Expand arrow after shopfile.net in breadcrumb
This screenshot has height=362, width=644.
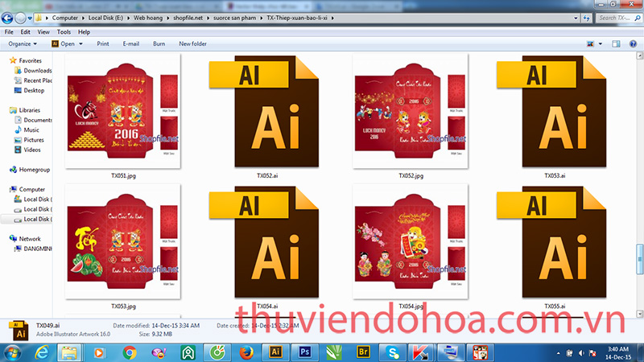click(x=208, y=18)
